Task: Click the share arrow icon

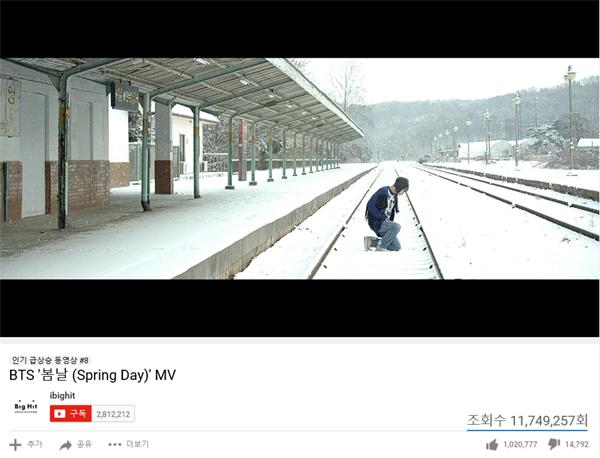Action: [x=66, y=445]
